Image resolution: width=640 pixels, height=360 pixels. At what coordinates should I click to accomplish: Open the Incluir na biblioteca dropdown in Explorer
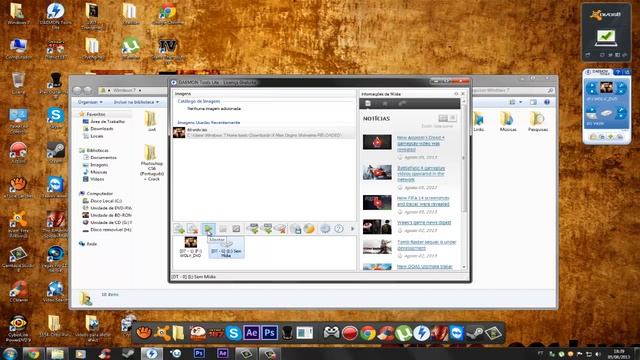[x=136, y=102]
